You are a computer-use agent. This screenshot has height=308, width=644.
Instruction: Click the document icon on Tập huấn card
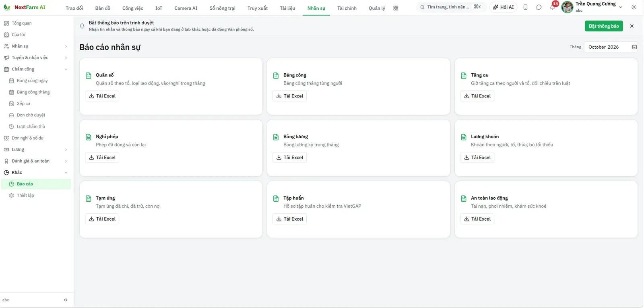pos(276,198)
